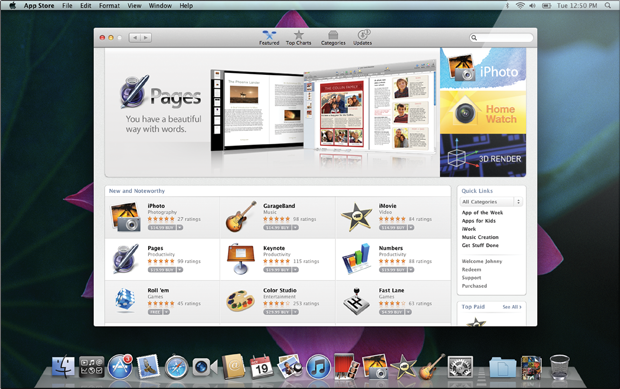
Task: Click the GarageBand guitar app icon
Action: 241,216
